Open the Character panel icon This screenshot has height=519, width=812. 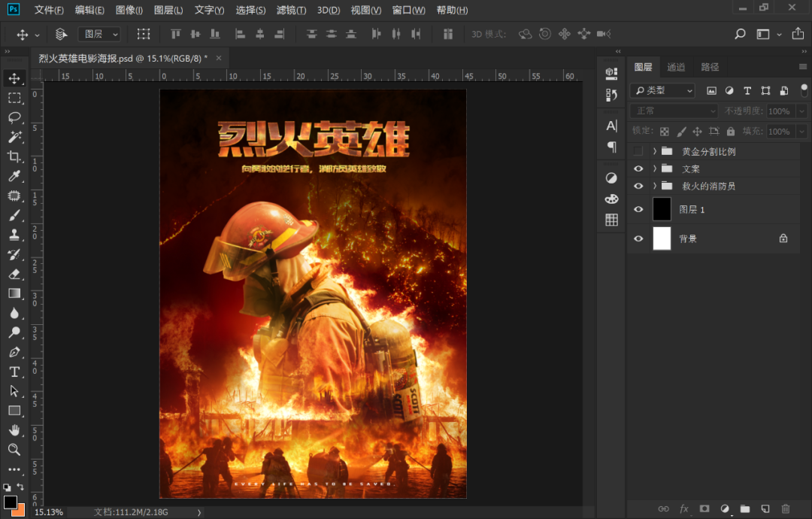point(611,126)
